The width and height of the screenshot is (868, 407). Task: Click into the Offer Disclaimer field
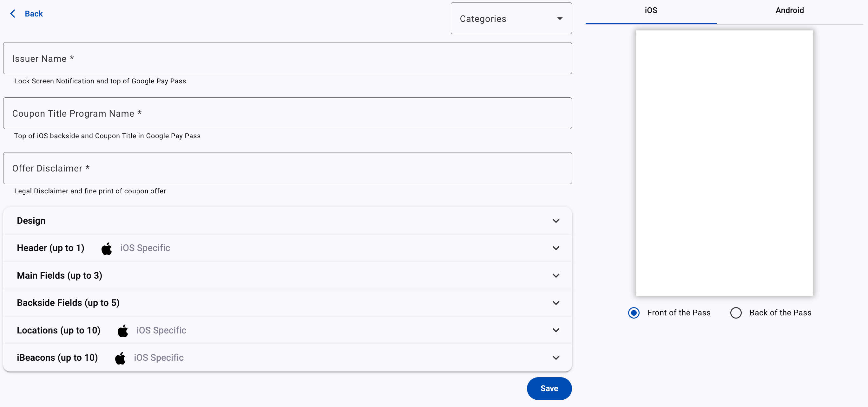(287, 168)
